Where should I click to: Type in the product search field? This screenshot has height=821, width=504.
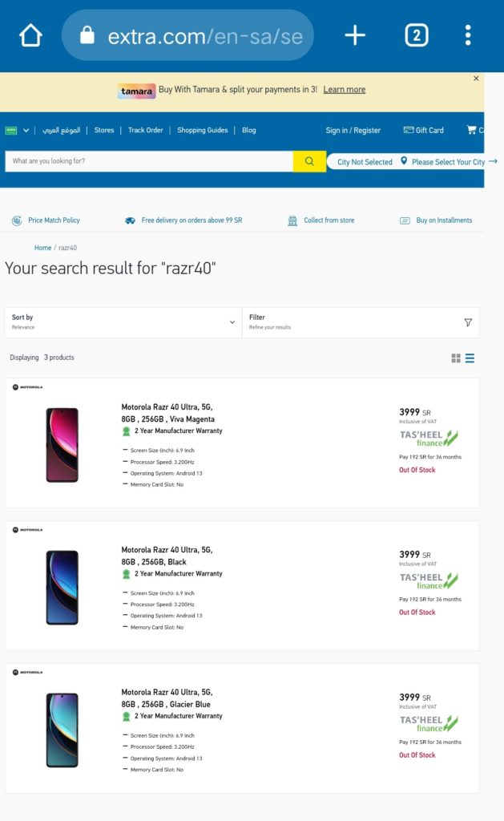tap(149, 161)
